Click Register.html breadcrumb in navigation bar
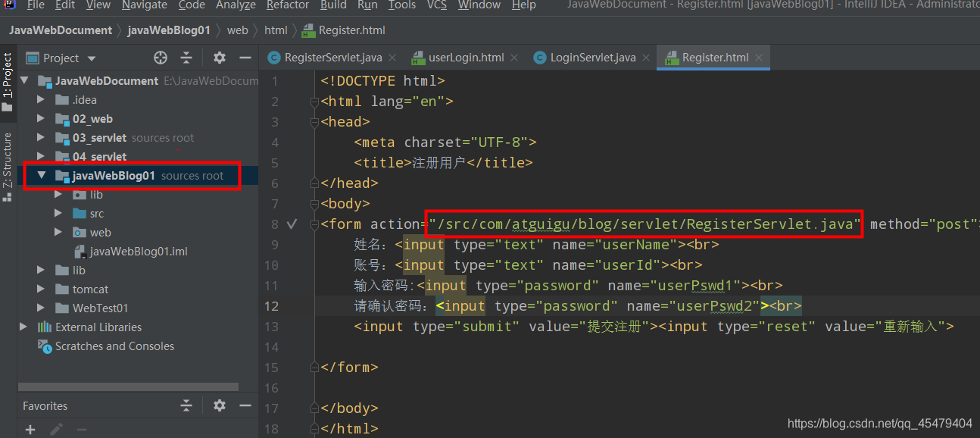This screenshot has height=438, width=980. pos(345,30)
